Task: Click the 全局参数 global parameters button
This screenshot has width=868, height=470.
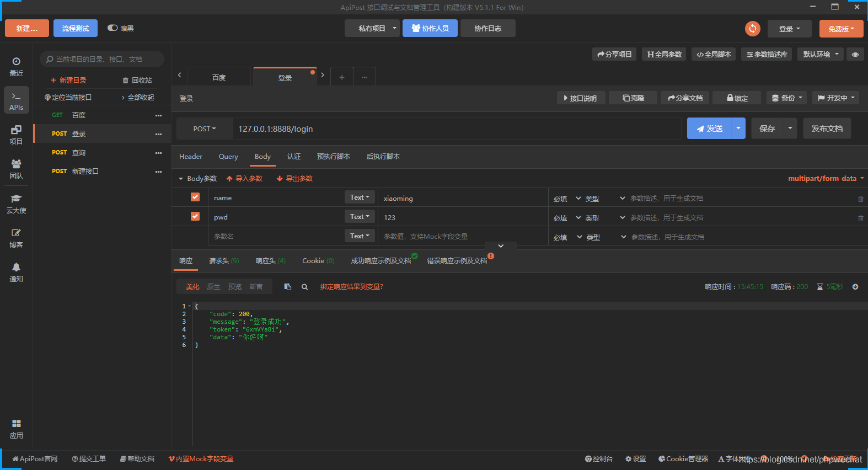Action: tap(664, 54)
